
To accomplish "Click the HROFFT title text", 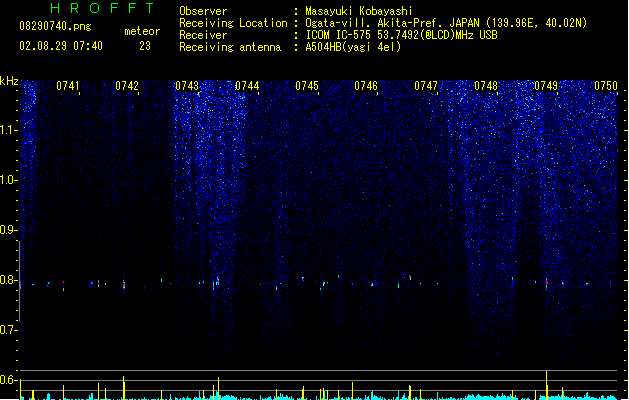I will (x=102, y=8).
